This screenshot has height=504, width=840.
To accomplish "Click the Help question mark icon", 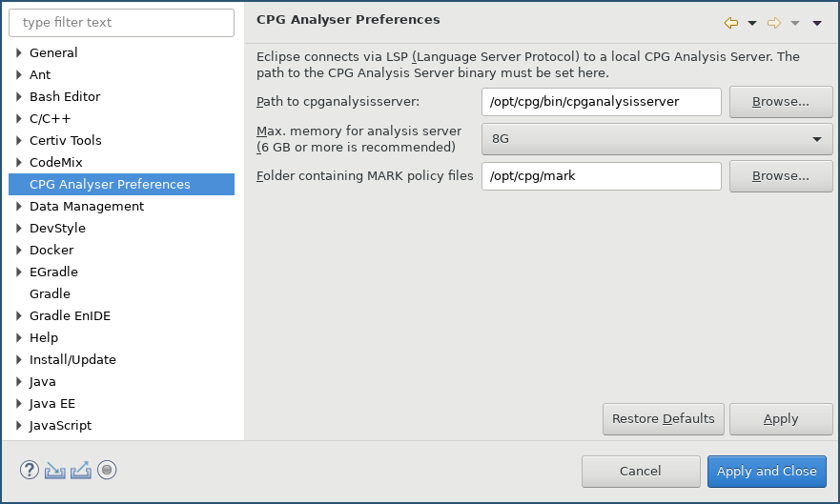I will pyautogui.click(x=30, y=470).
